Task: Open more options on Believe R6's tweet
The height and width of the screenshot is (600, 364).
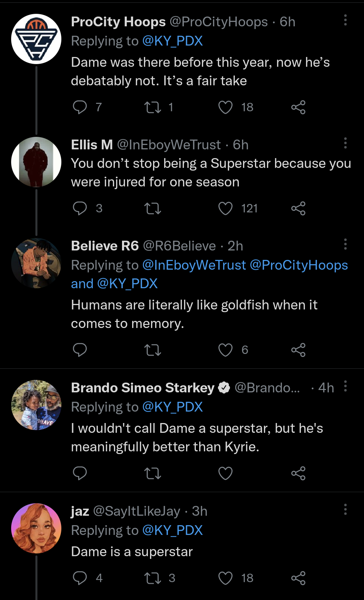Action: click(345, 244)
